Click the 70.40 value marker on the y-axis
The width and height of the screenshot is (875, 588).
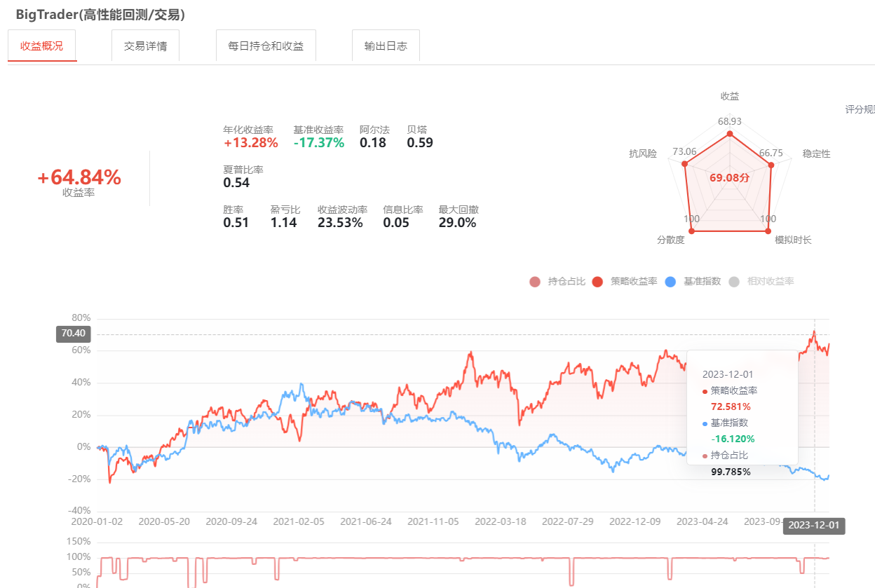[74, 334]
